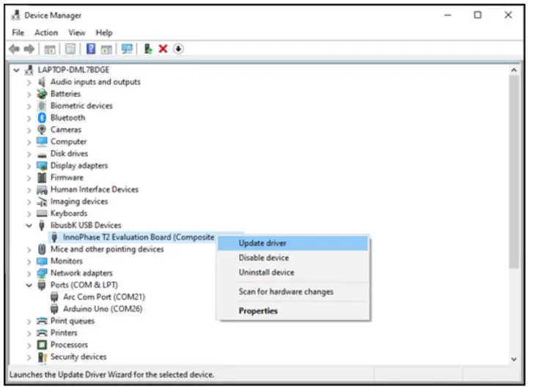
Task: Expand the Biometric devices category
Action: point(29,106)
